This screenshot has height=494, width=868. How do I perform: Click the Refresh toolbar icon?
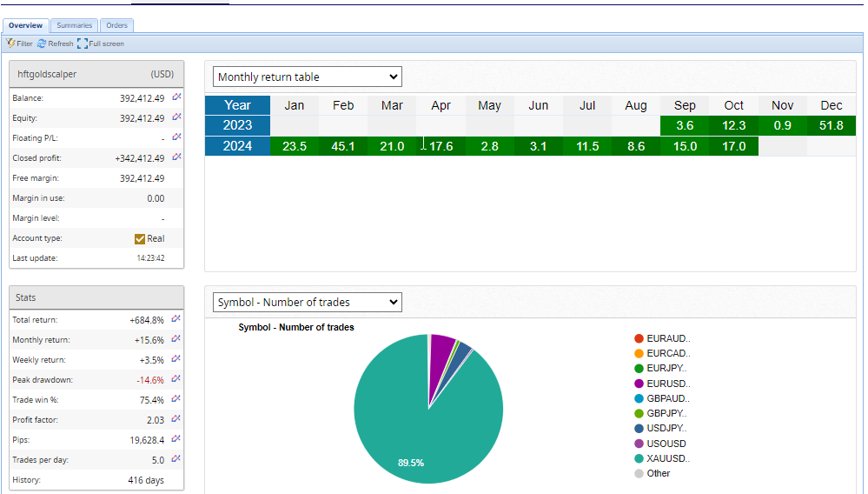42,43
